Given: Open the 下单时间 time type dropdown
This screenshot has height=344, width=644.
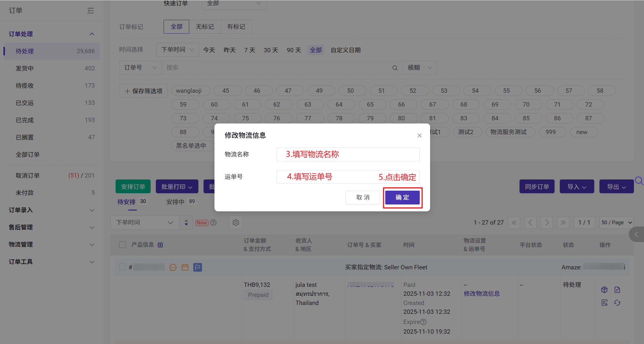Looking at the screenshot, I should (177, 50).
